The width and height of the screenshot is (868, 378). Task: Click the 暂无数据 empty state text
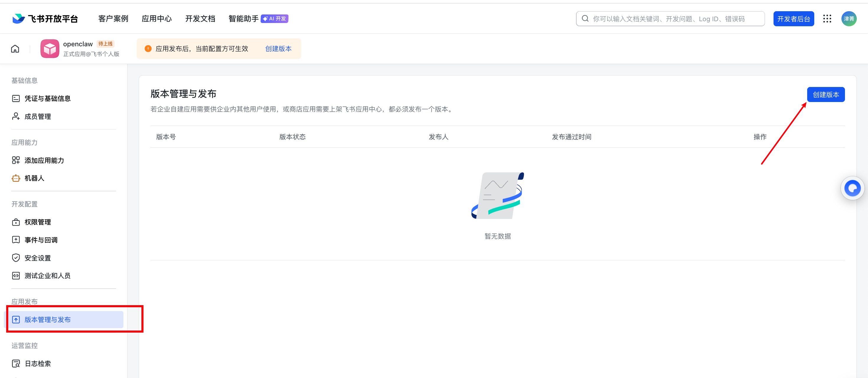[498, 236]
